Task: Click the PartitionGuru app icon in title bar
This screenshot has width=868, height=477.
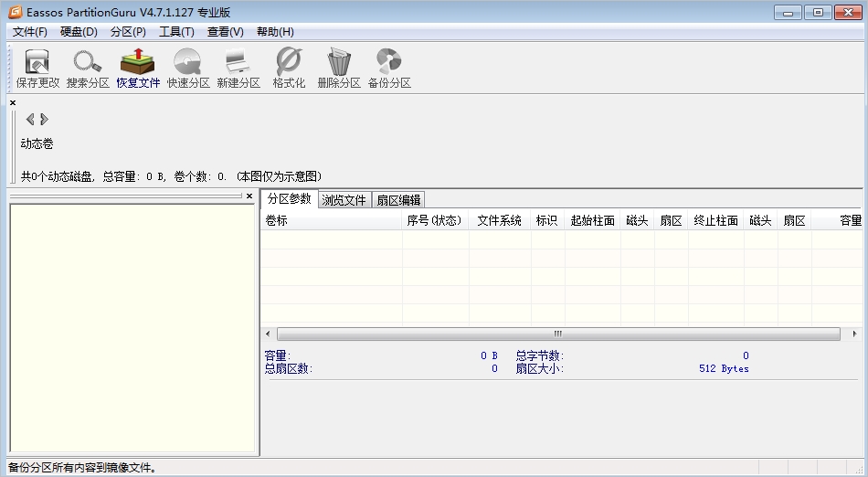Action: point(15,12)
